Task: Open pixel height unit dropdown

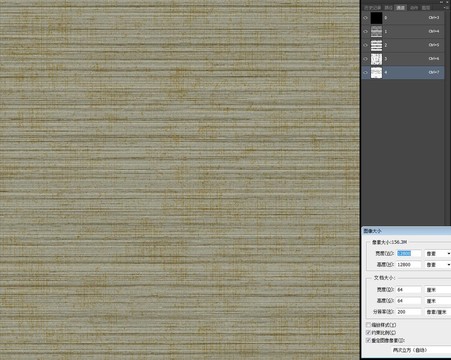Action: click(438, 265)
